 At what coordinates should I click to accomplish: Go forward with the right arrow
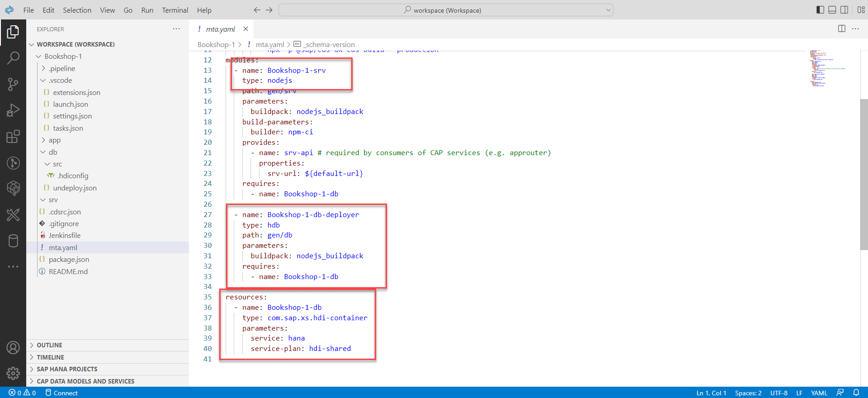(x=269, y=10)
